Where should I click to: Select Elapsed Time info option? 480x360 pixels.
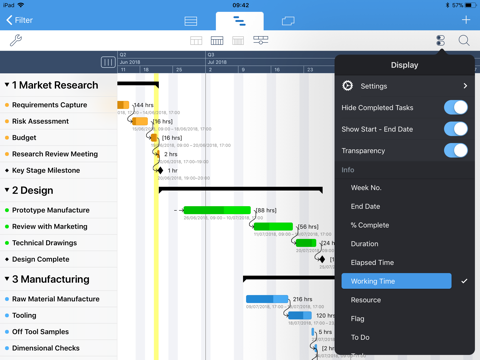(x=372, y=262)
